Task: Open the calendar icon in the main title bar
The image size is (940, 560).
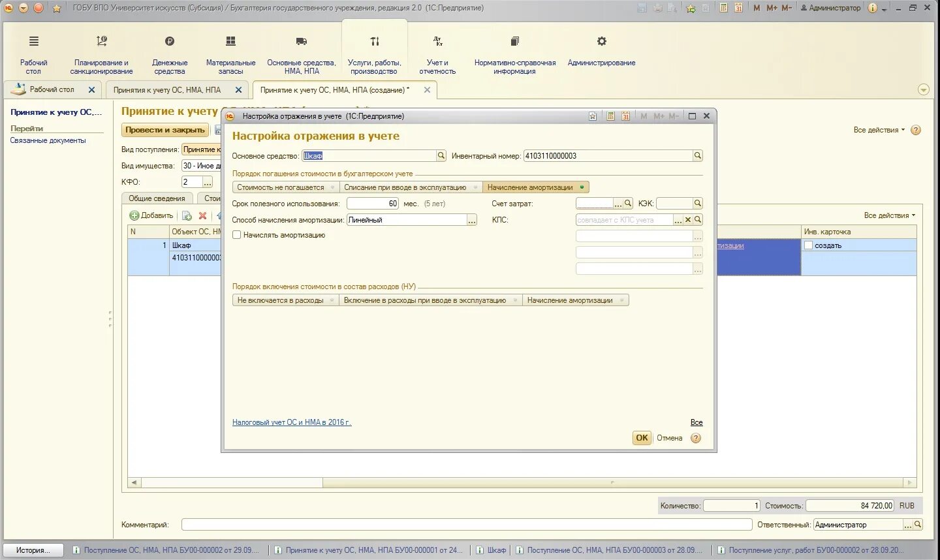Action: (x=738, y=8)
